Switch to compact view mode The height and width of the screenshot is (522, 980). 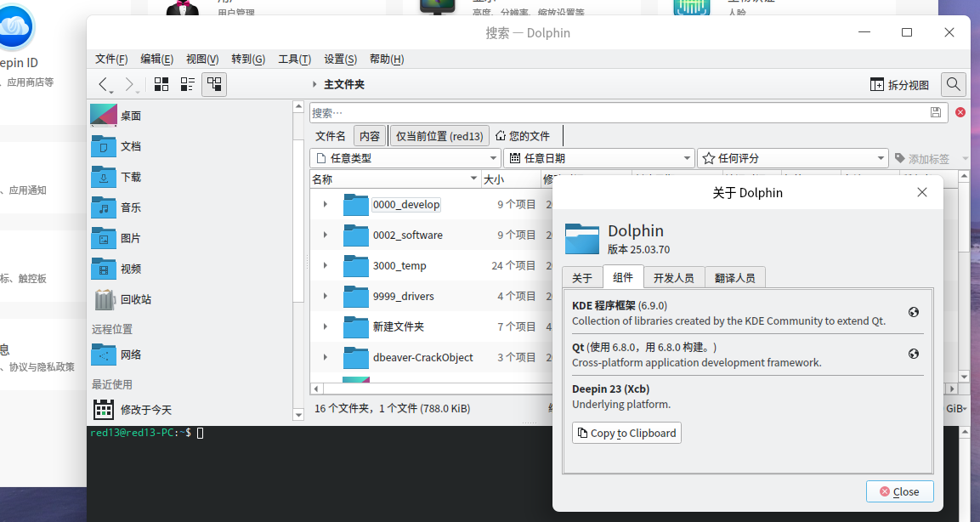(188, 84)
